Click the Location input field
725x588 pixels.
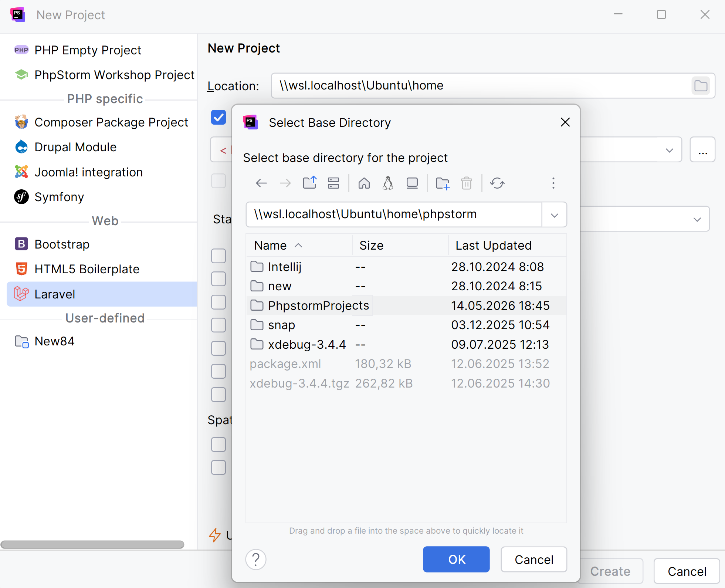click(x=481, y=86)
